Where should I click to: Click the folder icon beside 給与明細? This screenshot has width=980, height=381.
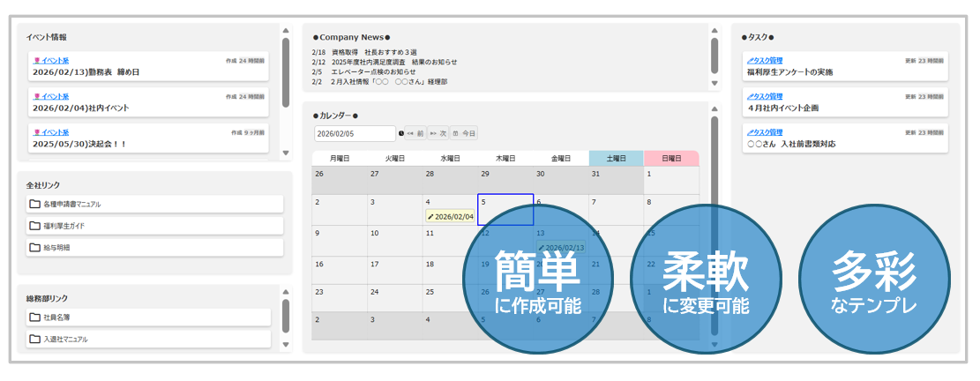[35, 248]
